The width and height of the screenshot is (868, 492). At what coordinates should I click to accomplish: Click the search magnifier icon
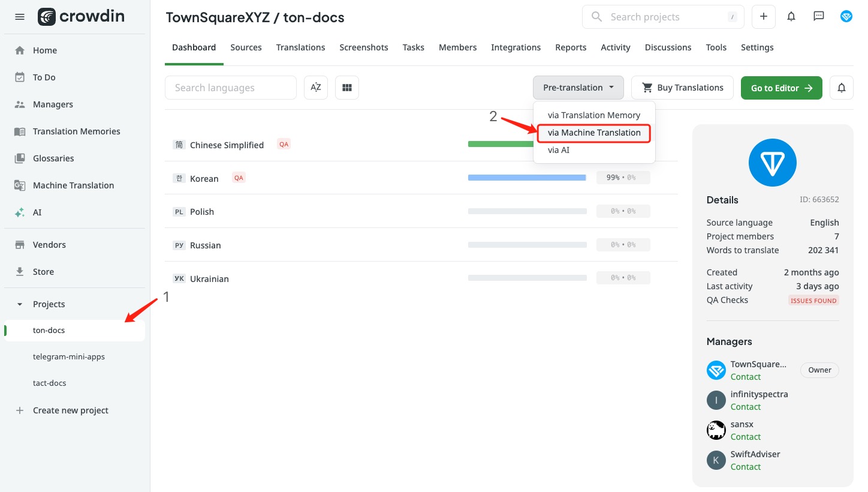[596, 17]
